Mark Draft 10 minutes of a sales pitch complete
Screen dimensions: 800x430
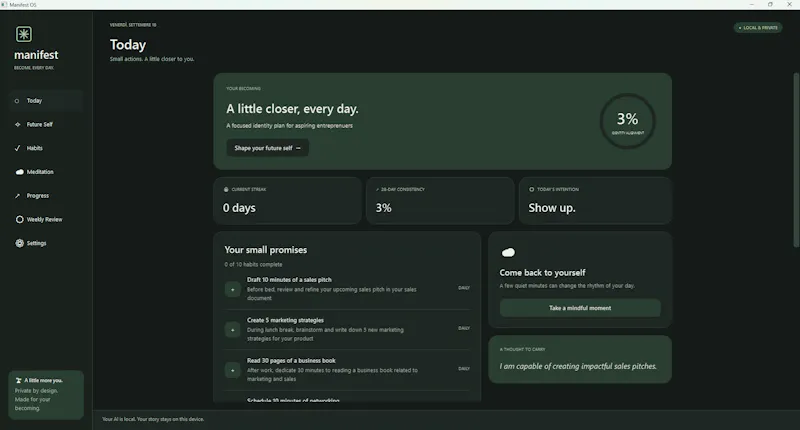(233, 289)
